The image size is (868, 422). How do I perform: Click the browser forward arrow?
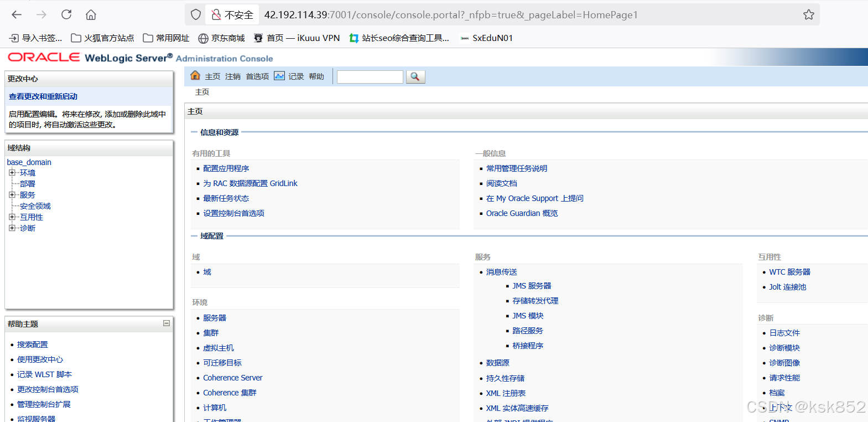click(x=41, y=15)
